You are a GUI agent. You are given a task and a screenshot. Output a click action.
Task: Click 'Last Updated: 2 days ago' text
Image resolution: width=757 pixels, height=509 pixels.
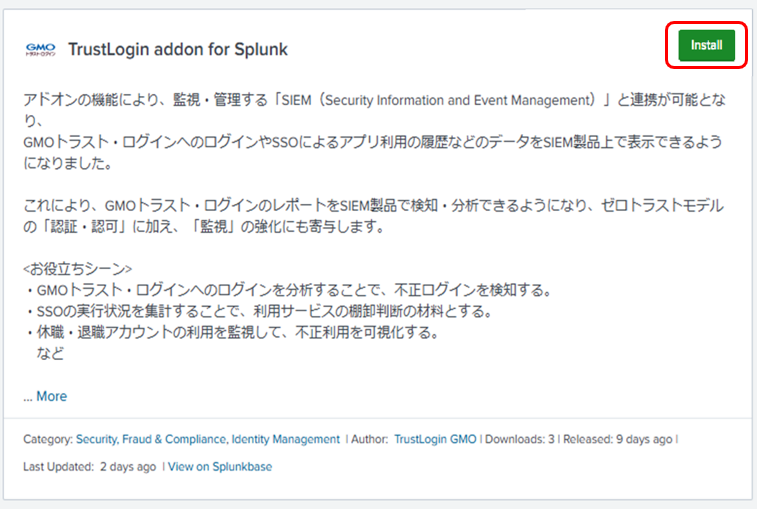[89, 467]
